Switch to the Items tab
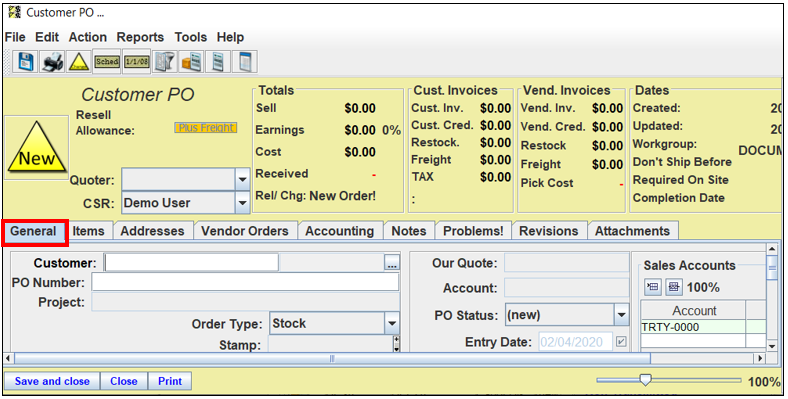The width and height of the screenshot is (788, 399). tap(88, 231)
